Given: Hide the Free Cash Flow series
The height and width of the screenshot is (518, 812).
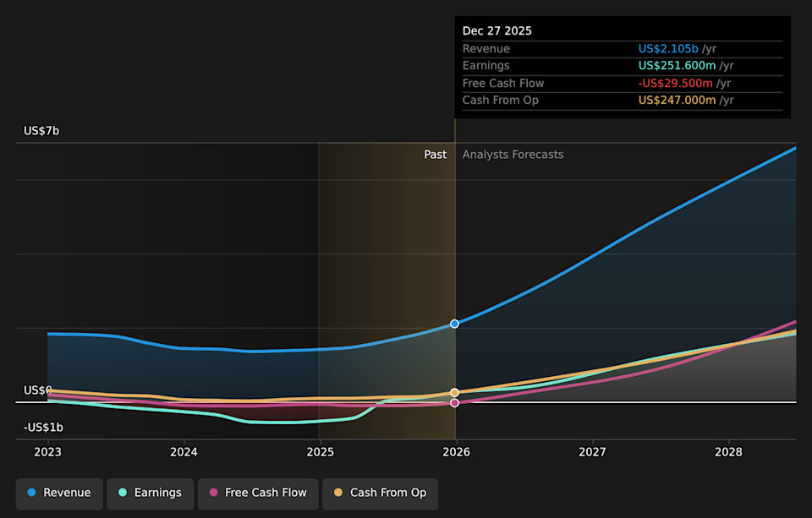Looking at the screenshot, I should coord(257,493).
